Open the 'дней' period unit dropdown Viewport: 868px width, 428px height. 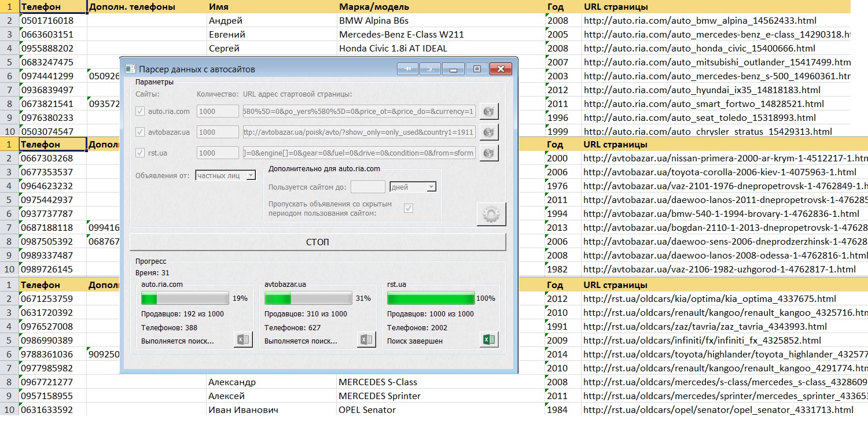click(413, 187)
